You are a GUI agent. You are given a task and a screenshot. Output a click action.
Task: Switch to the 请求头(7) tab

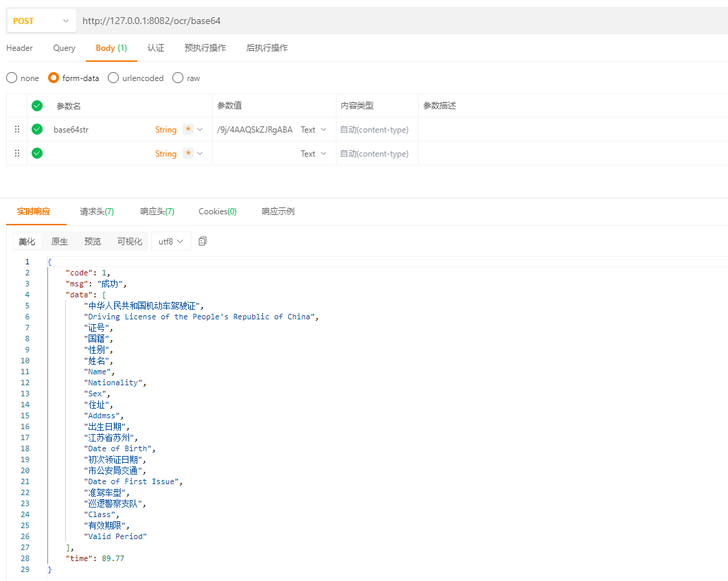(x=96, y=212)
